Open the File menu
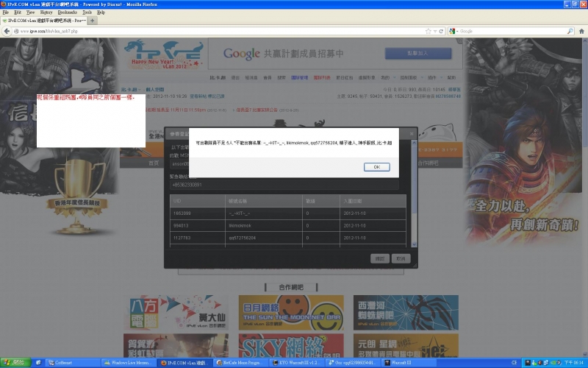The height and width of the screenshot is (368, 588). coord(5,13)
